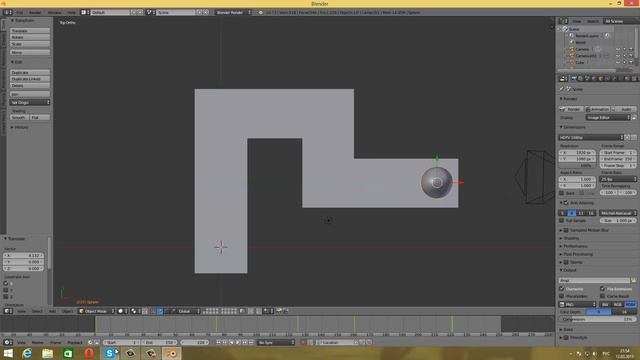Open the File menu
The height and width of the screenshot is (360, 640).
pyautogui.click(x=20, y=13)
